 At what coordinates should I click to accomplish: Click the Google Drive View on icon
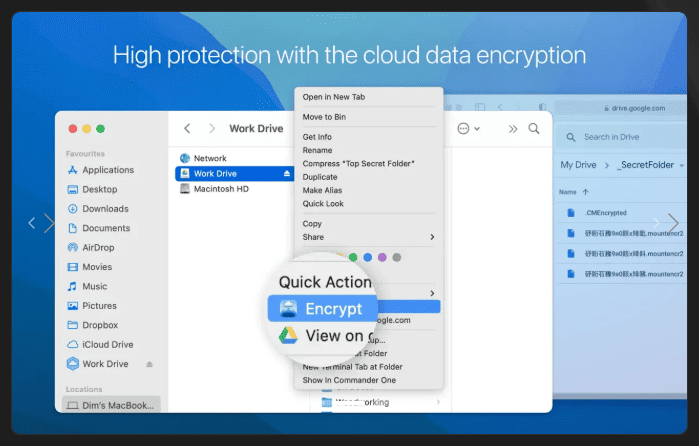[x=288, y=335]
